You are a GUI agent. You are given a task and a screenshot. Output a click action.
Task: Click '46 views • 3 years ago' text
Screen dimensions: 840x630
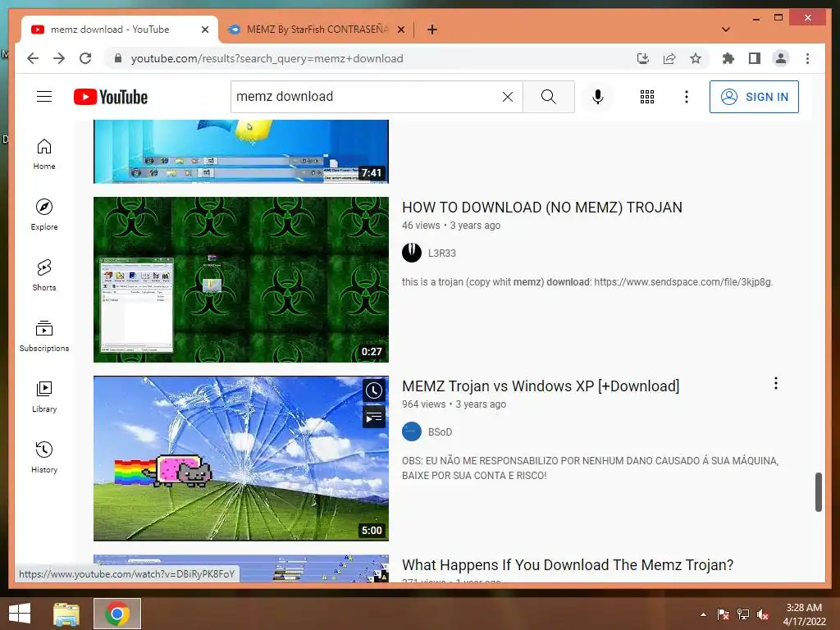451,226
